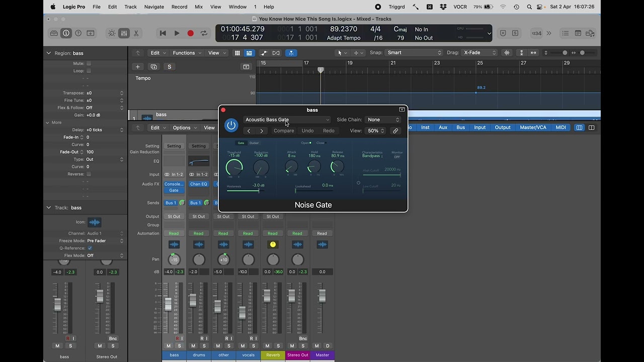The width and height of the screenshot is (644, 362).
Task: Show Smart Controls dial icon
Action: tap(112, 33)
